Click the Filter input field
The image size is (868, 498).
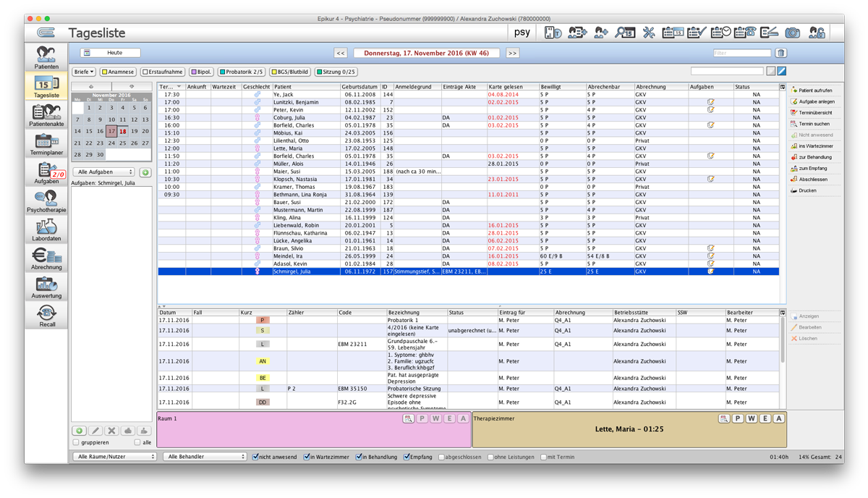(x=741, y=53)
